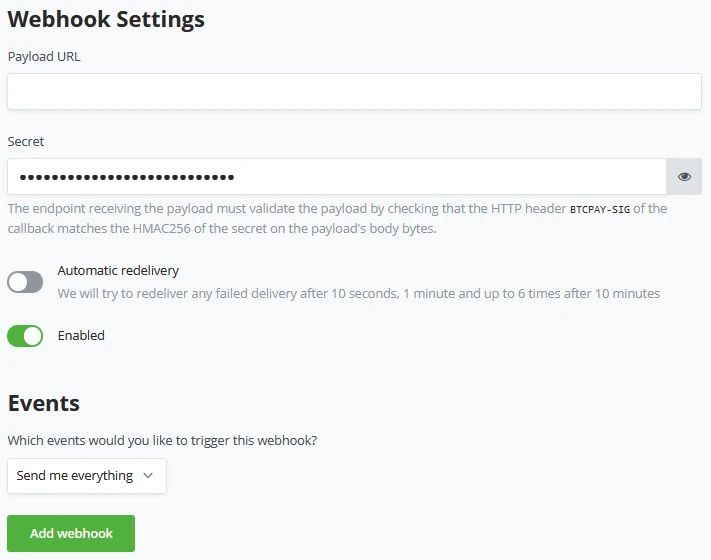711x560 pixels.
Task: Focus the Payload URL input field
Action: click(x=354, y=92)
